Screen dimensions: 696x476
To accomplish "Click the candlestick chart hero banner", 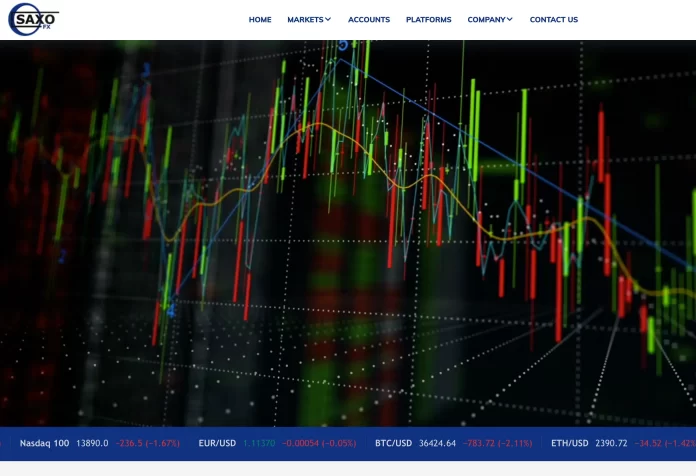I will tap(348, 234).
